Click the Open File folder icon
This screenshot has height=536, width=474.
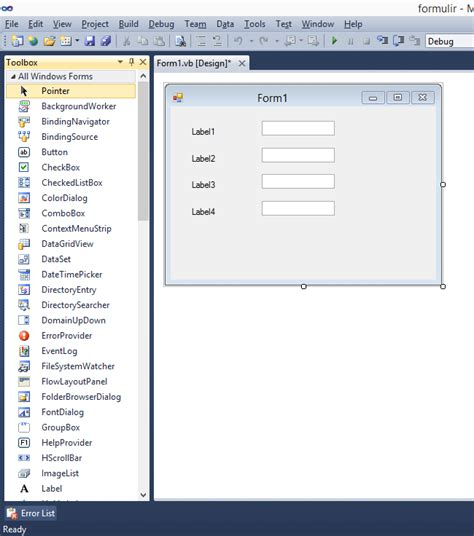coord(49,41)
